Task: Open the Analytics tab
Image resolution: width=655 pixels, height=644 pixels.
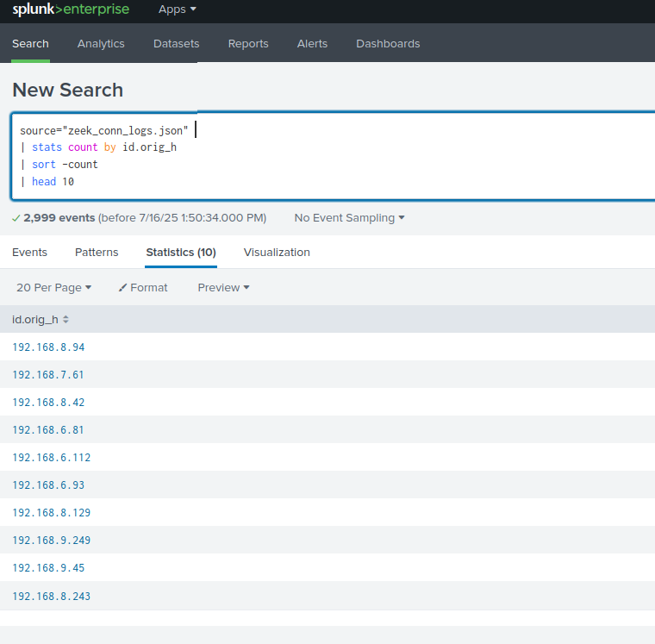Action: coord(101,43)
